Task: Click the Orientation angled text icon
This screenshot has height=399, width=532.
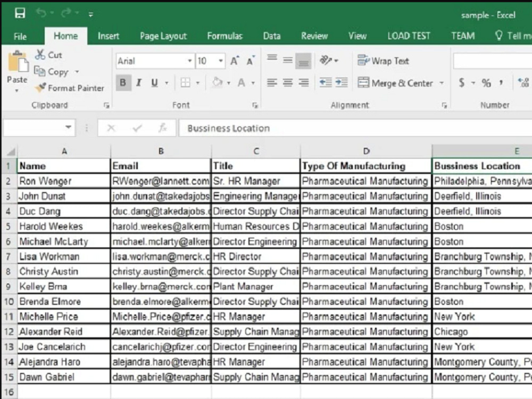Action: pos(326,61)
